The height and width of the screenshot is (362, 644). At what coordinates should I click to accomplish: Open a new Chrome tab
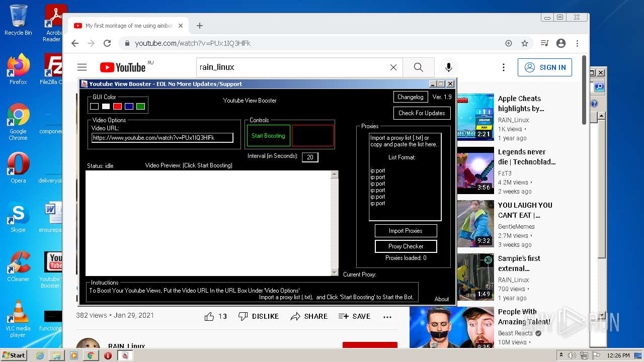pos(200,26)
